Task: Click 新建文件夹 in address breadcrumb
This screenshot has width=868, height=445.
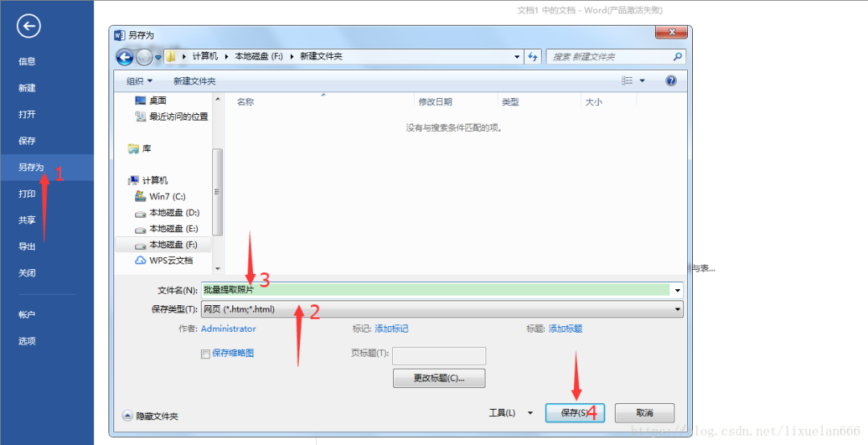Action: pos(321,56)
